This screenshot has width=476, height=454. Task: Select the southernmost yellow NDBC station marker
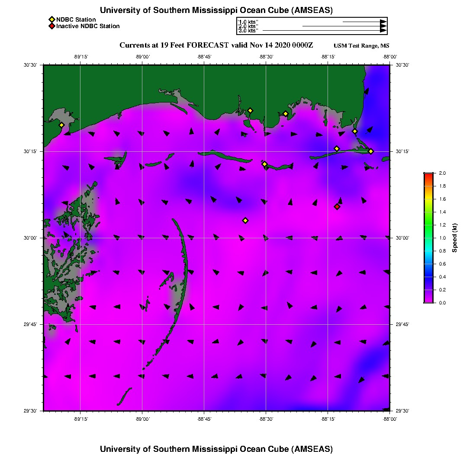point(245,221)
